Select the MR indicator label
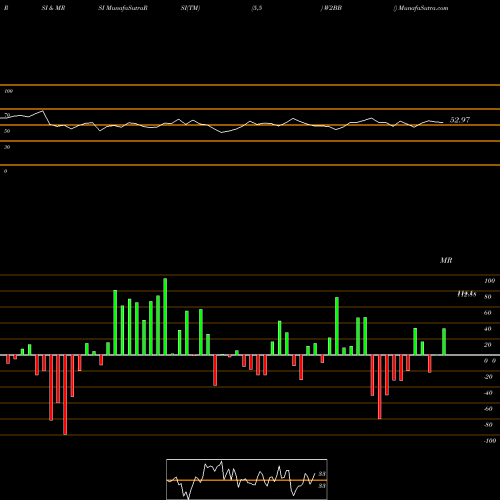Image resolution: width=500 pixels, height=500 pixels. click(x=446, y=260)
